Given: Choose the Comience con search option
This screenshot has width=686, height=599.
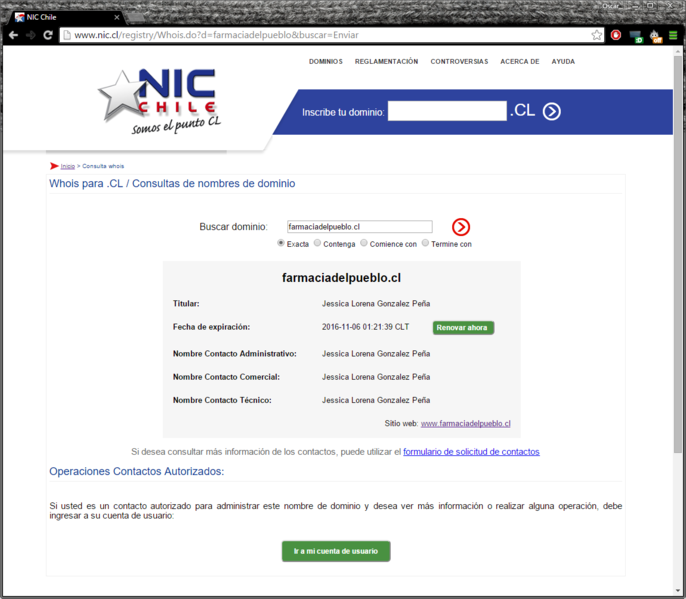Looking at the screenshot, I should (x=365, y=243).
